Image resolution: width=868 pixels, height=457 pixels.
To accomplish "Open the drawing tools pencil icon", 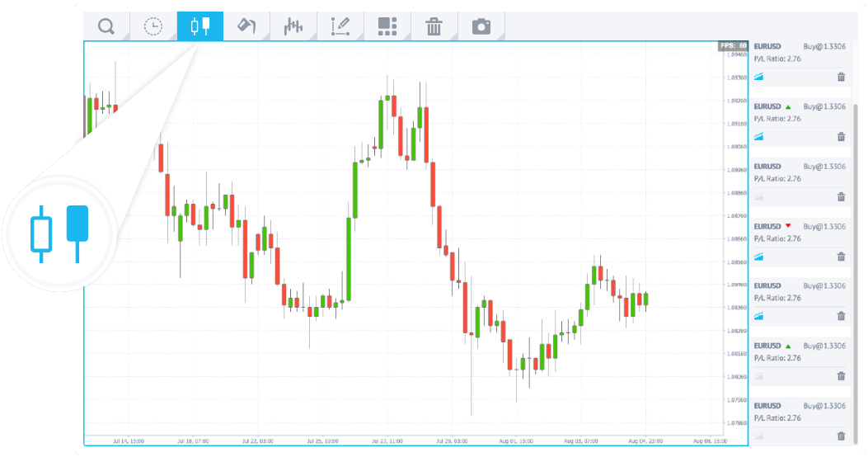I will pyautogui.click(x=340, y=26).
